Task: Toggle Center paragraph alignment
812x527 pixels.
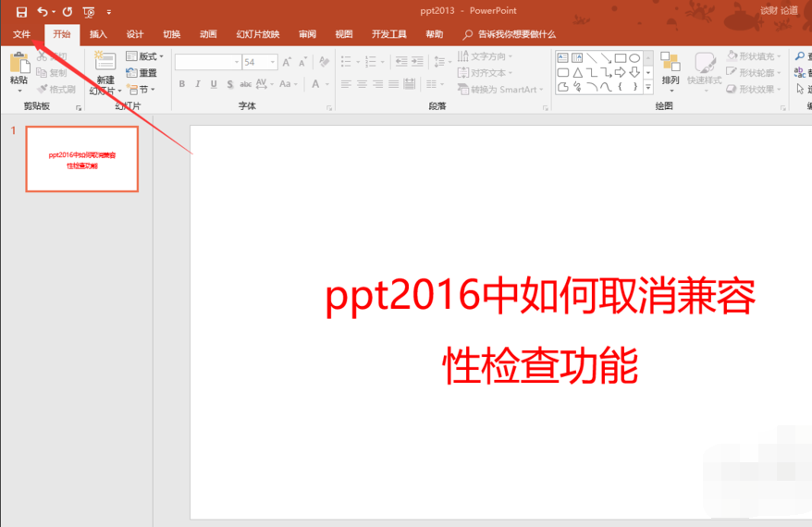Action: 362,84
